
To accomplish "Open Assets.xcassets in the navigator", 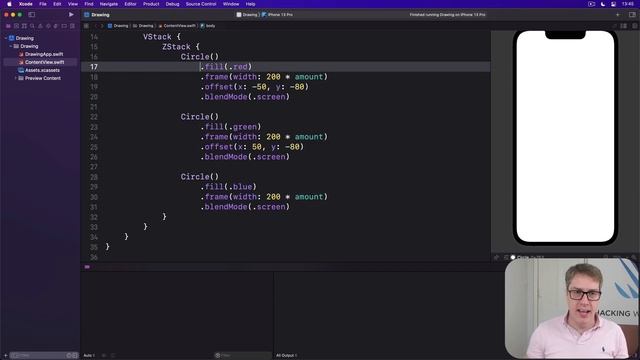I will (42, 70).
